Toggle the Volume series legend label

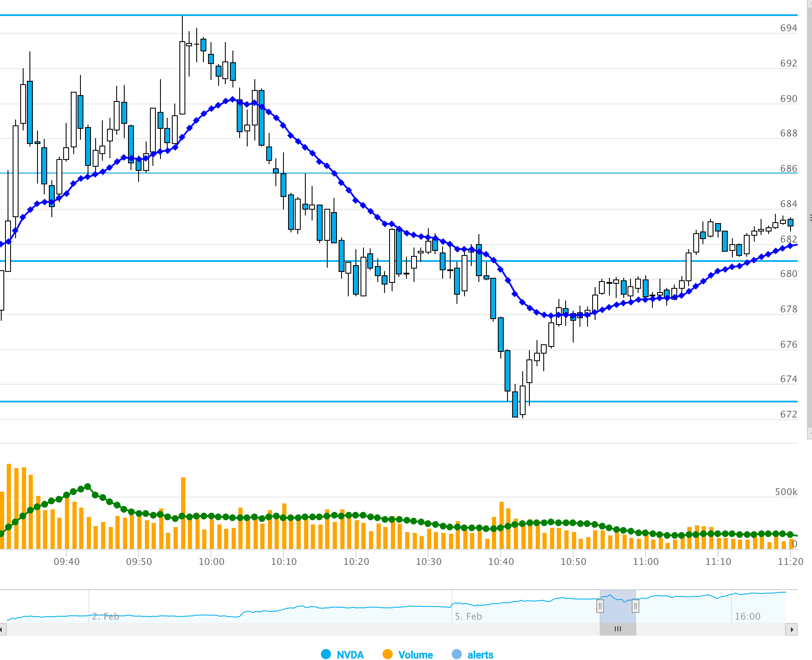415,655
